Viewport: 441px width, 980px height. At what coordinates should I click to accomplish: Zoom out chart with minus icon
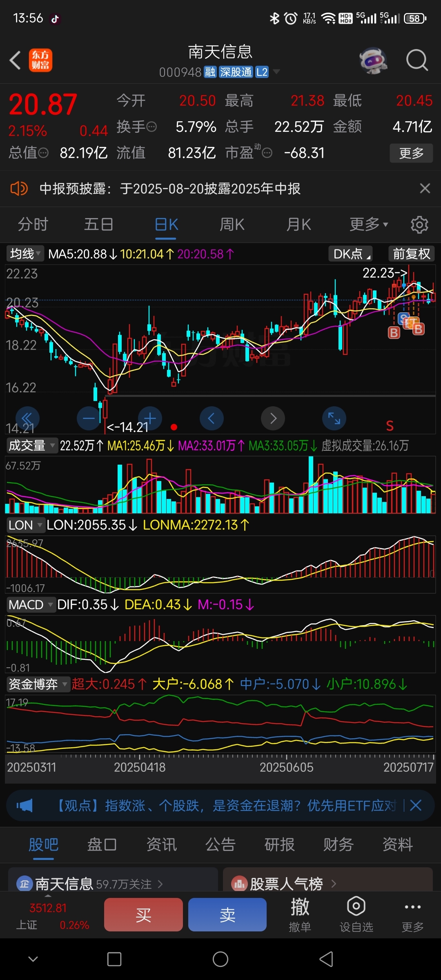pos(89,419)
